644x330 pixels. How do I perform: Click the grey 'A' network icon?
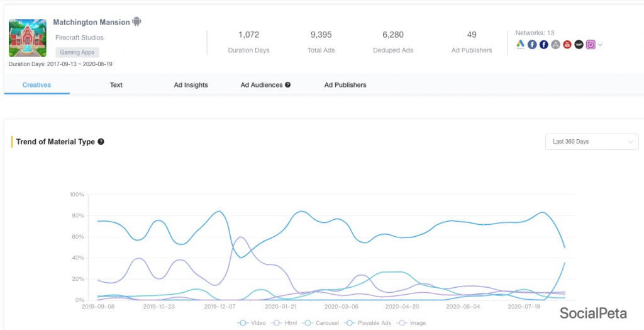point(556,45)
